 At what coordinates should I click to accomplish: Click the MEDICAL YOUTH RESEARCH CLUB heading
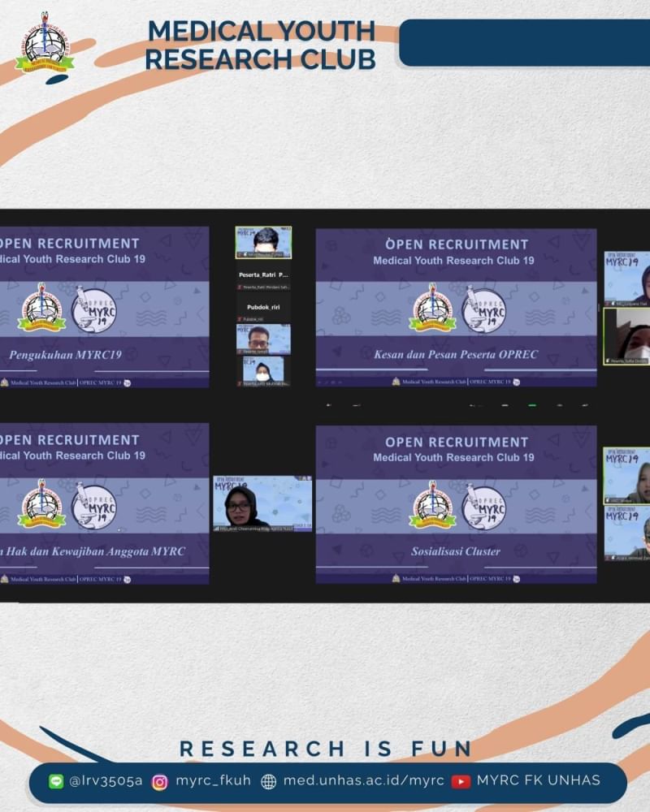coord(260,45)
